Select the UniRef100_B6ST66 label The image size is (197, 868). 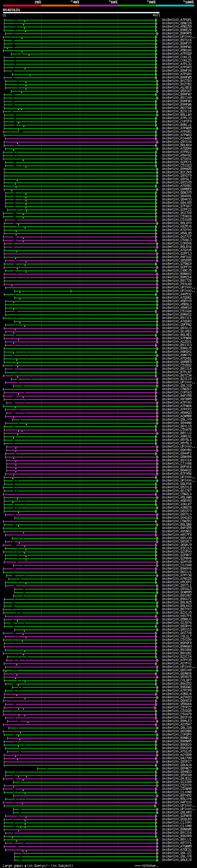coord(176,108)
